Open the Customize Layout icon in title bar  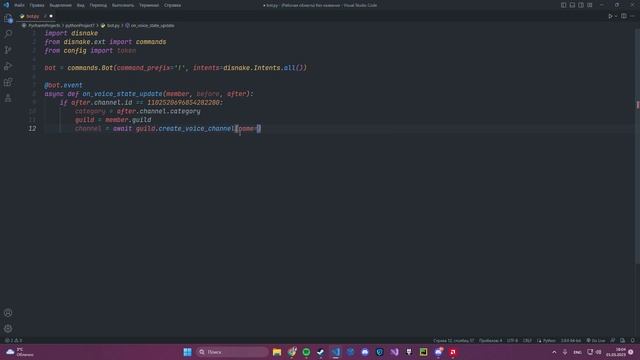590,5
